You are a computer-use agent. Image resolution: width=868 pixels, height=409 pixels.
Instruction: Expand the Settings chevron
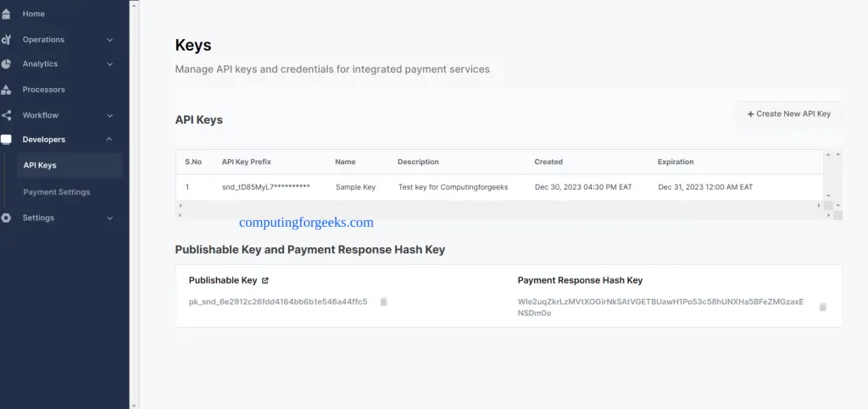[x=109, y=218]
